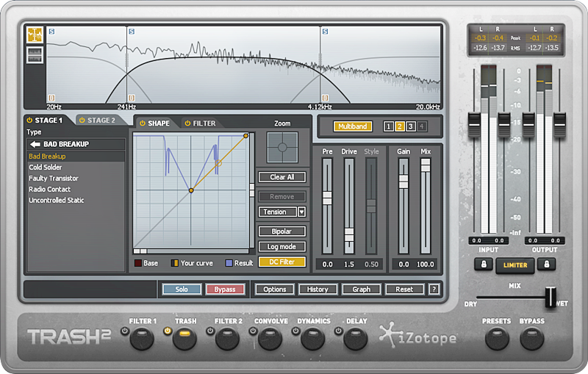This screenshot has width=588, height=374.
Task: Click the iZotope logo
Action: click(418, 335)
